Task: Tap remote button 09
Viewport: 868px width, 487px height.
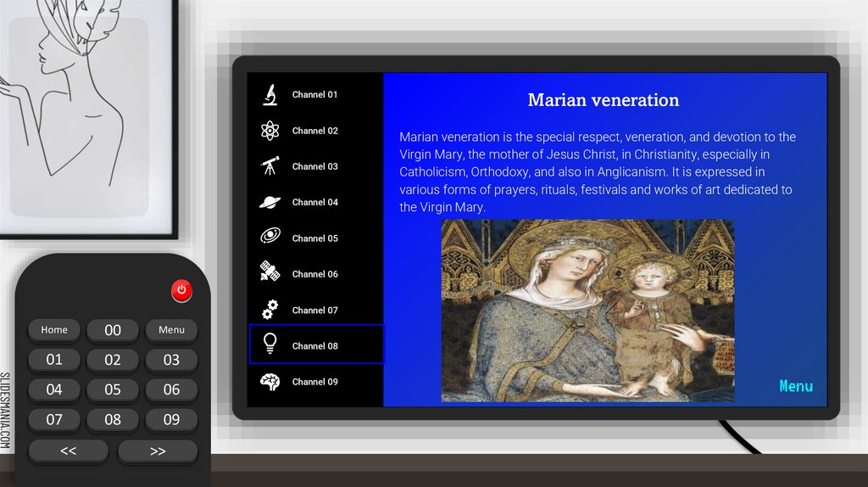Action: 171,419
